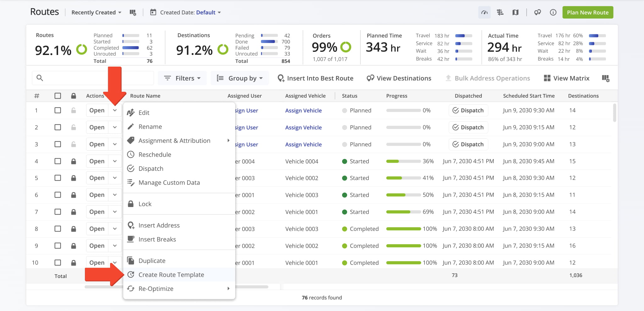644x311 pixels.
Task: Click the destinations pins icon in header
Action: click(x=537, y=13)
